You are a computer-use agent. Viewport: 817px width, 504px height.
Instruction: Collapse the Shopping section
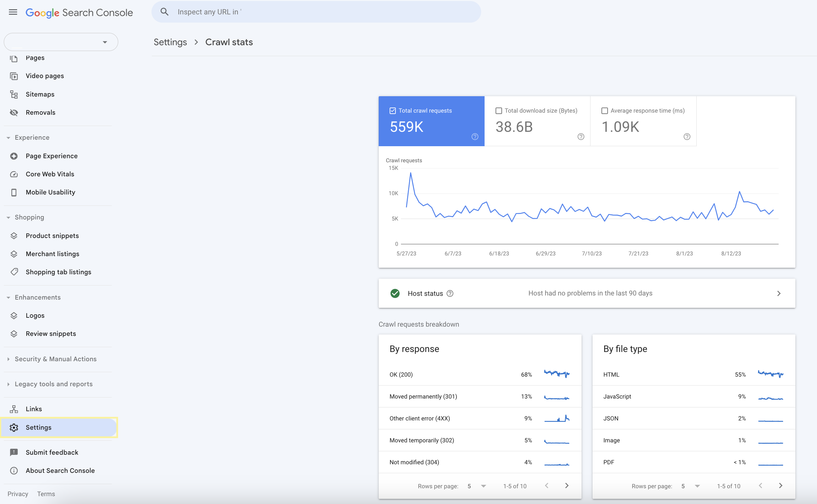[8, 217]
